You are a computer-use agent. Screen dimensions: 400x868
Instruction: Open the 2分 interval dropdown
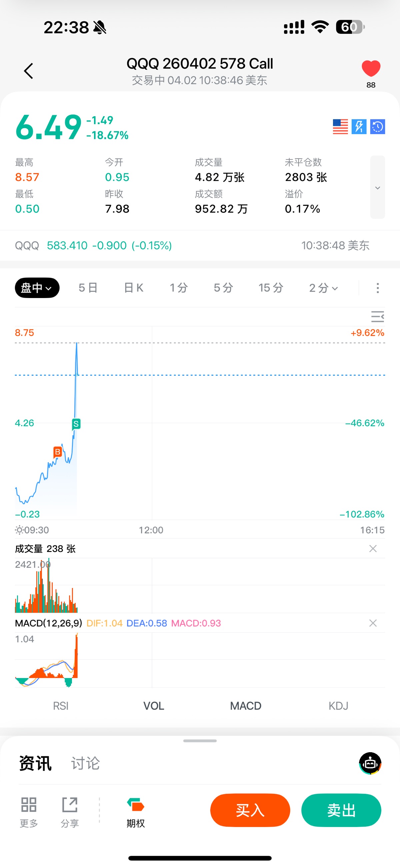323,288
